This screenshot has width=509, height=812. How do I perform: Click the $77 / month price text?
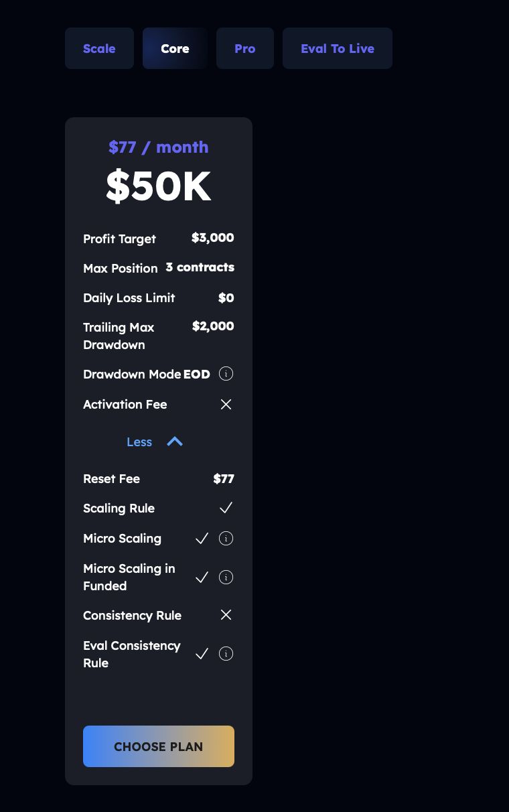point(159,147)
